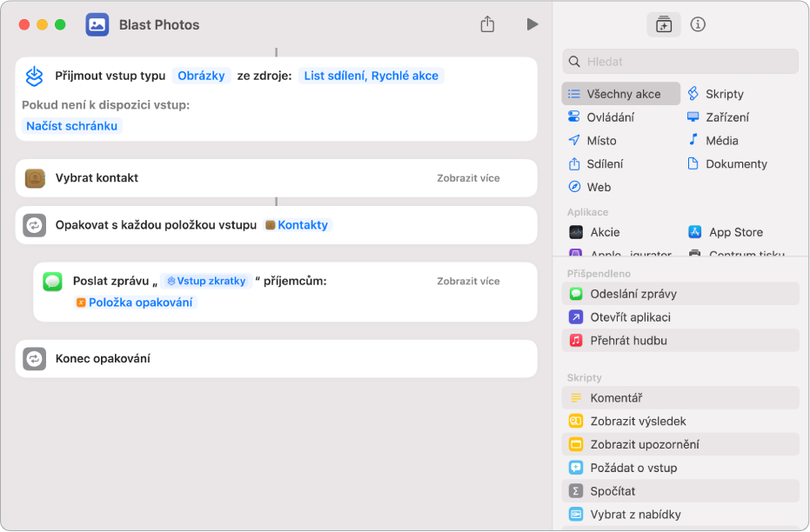
Task: Add the Zobrazit upozornění action
Action: coord(644,444)
